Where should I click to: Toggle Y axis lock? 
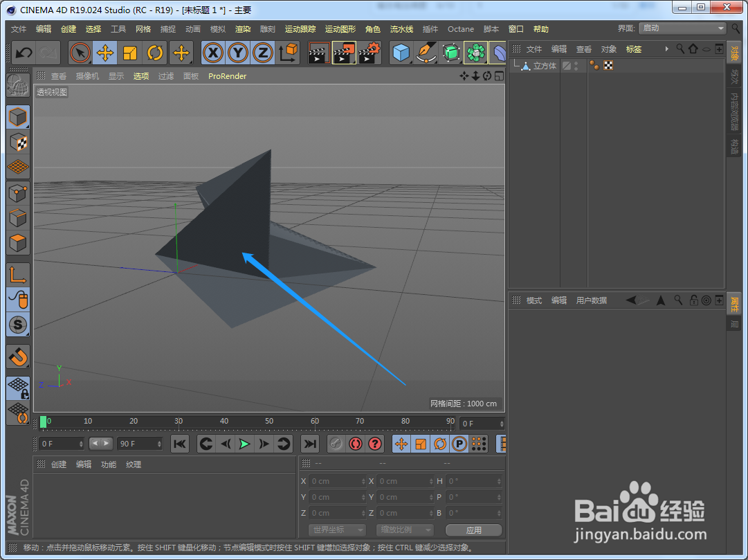[238, 53]
